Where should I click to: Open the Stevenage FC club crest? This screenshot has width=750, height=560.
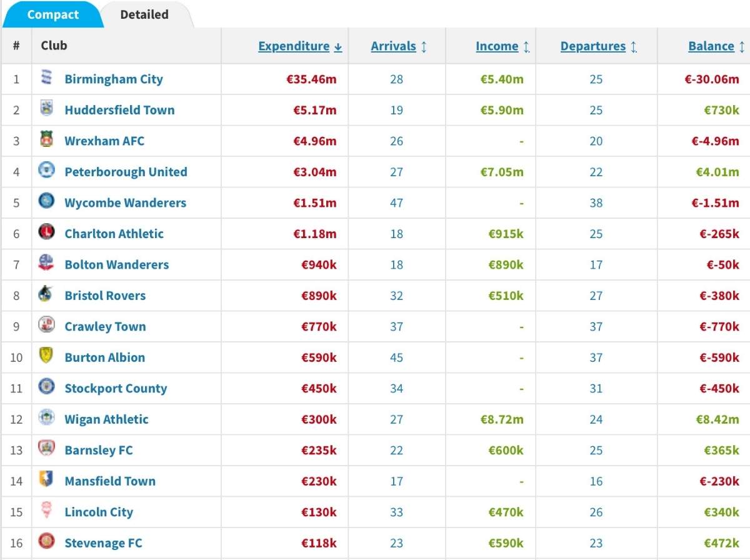[x=46, y=542]
